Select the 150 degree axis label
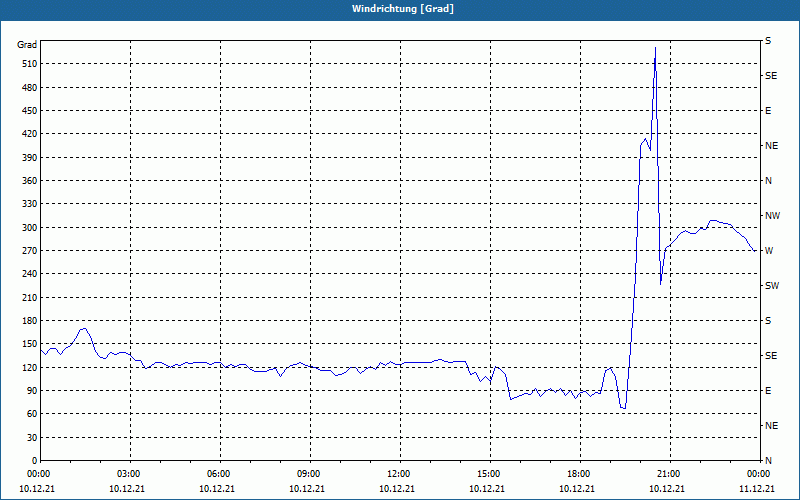The height and width of the screenshot is (500, 800). pyautogui.click(x=29, y=344)
